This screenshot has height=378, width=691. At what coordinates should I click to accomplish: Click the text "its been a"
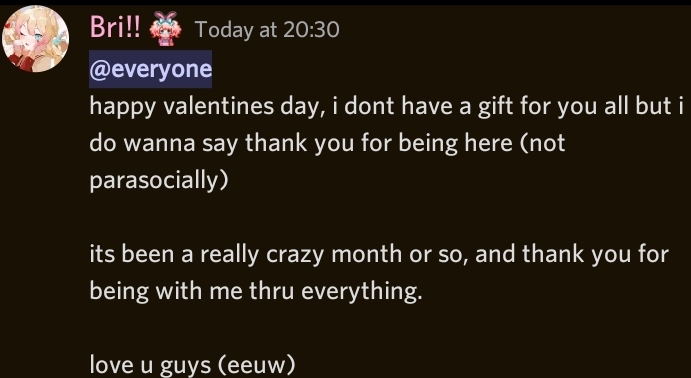point(141,255)
